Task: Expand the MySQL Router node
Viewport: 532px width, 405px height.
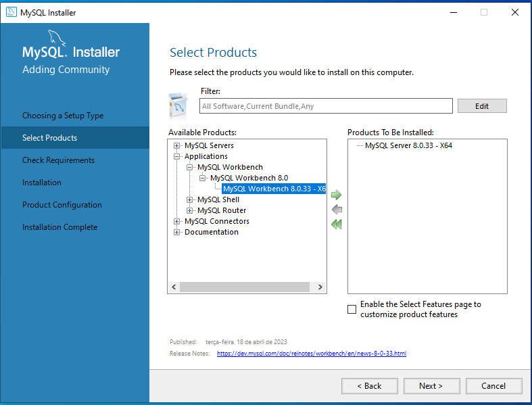Action: coord(190,210)
